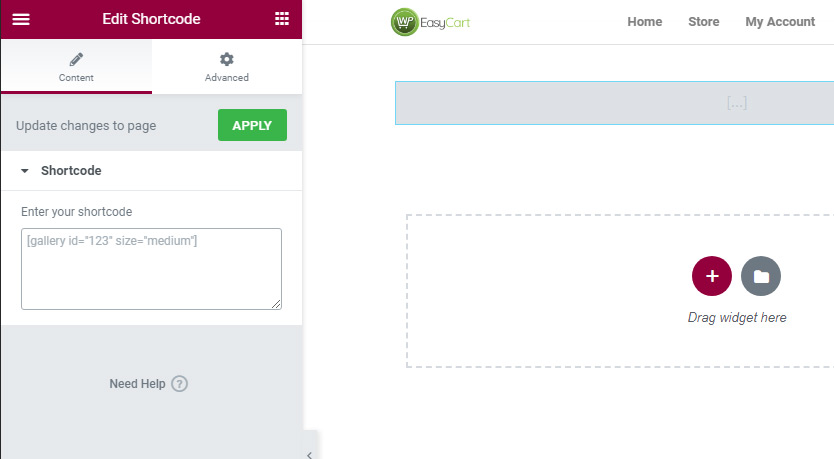
Task: Open the widgets grid panel icon
Action: pyautogui.click(x=282, y=19)
